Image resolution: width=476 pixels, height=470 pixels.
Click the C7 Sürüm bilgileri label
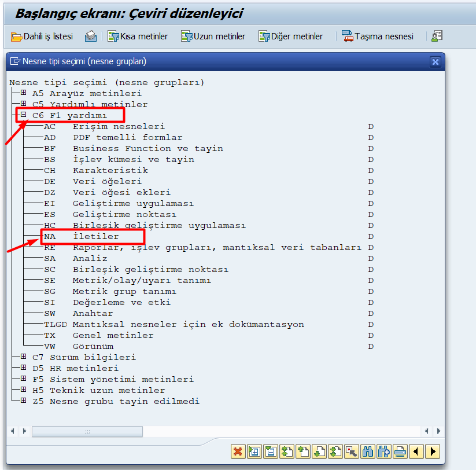coord(84,358)
